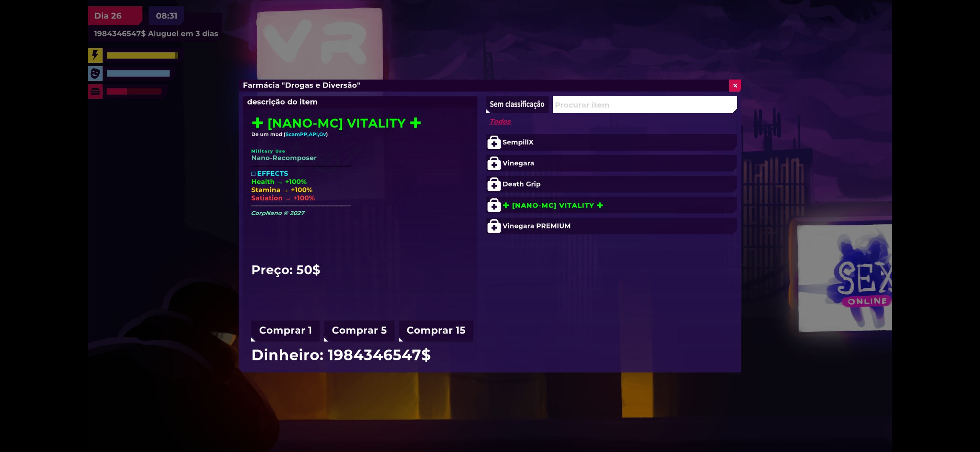The width and height of the screenshot is (980, 452).
Task: Click the lightning energy status icon
Action: 95,55
